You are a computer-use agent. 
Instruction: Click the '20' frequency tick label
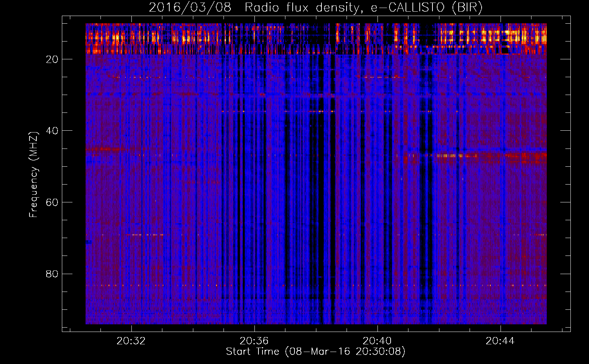pyautogui.click(x=52, y=59)
